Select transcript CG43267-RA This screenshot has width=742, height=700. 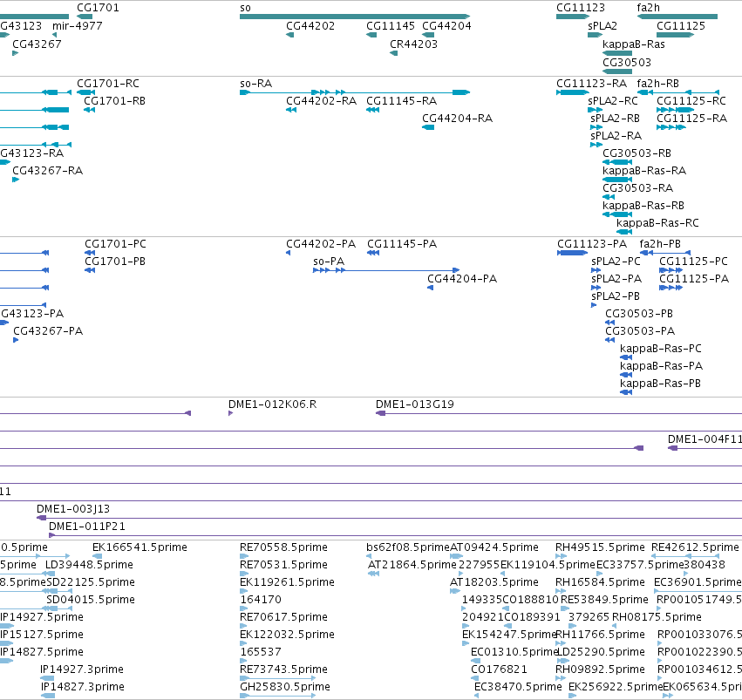pos(47,171)
